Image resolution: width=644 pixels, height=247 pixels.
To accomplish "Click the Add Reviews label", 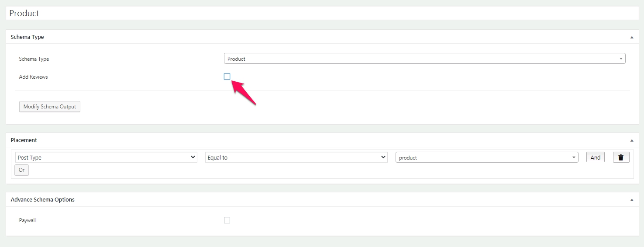I will point(34,77).
